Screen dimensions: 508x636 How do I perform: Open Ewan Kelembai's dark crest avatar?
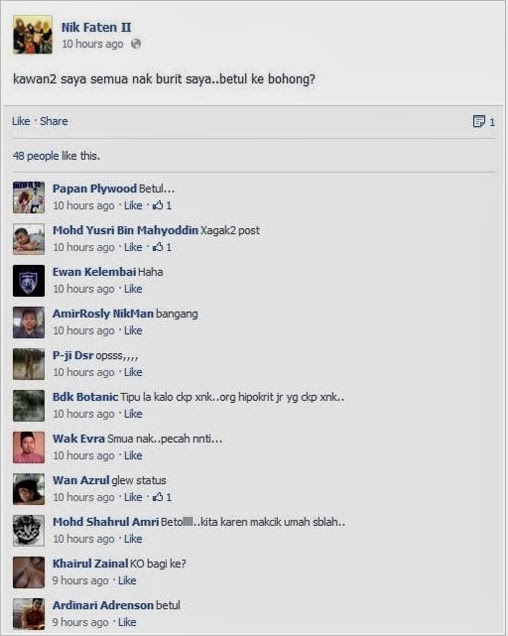[x=29, y=281]
